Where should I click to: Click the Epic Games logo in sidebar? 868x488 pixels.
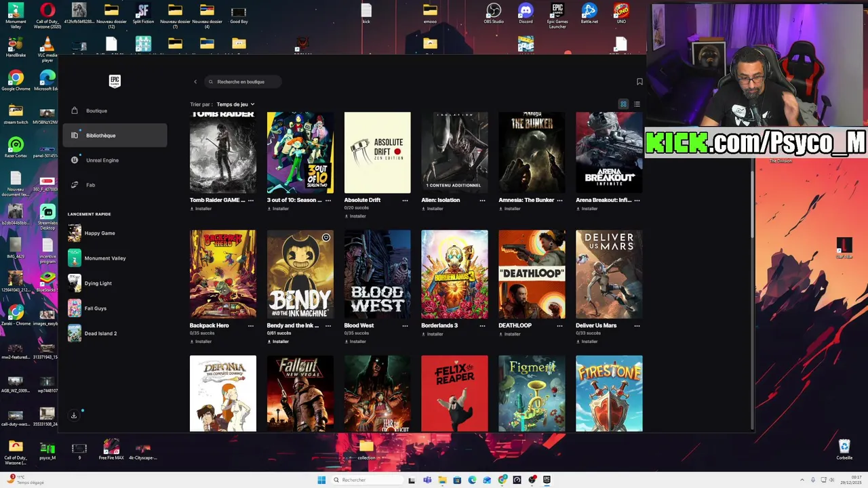coord(115,81)
